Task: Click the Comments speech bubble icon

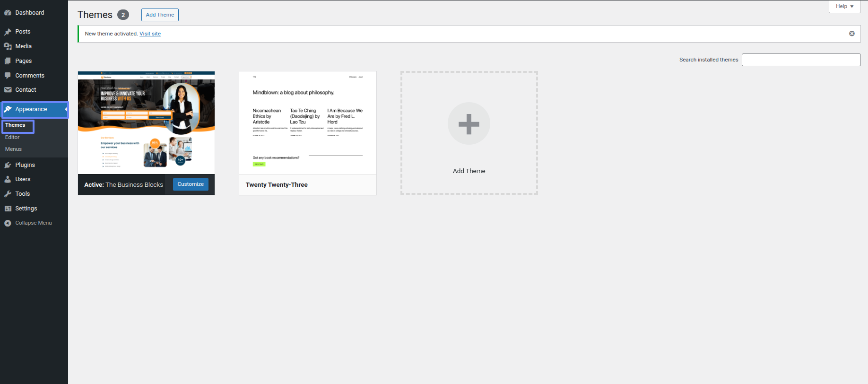Action: 8,76
